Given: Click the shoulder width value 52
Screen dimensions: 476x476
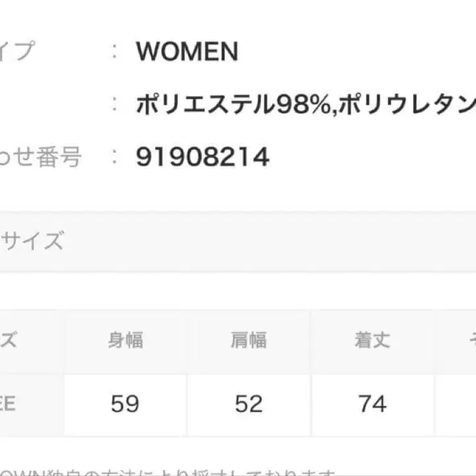Looking at the screenshot, I should click(249, 403).
